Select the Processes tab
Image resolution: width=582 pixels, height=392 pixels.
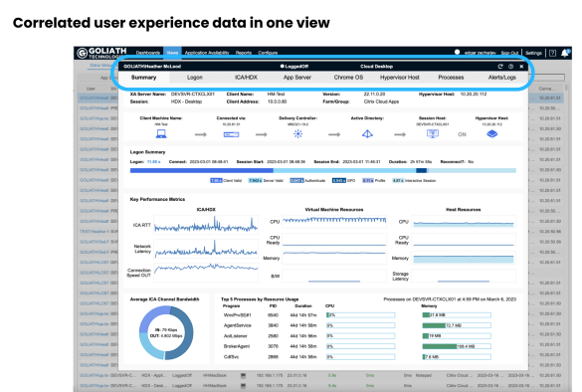pos(451,78)
